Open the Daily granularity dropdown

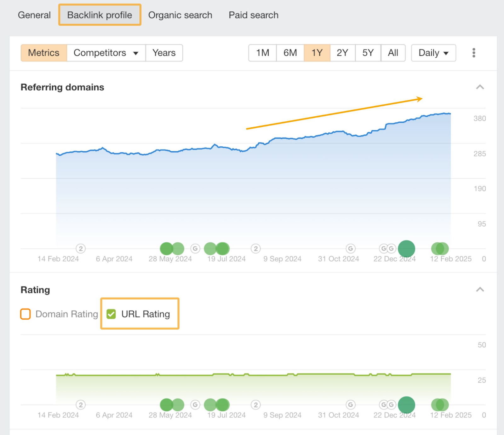433,53
